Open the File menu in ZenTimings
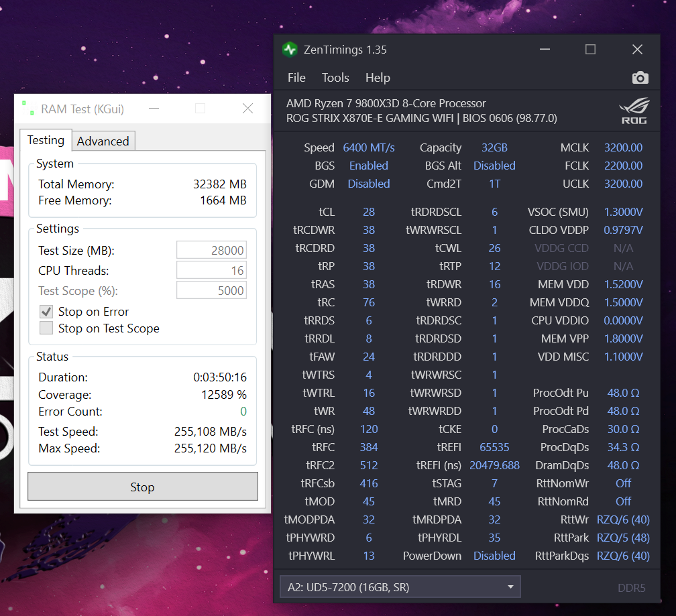Image resolution: width=676 pixels, height=616 pixels. click(296, 78)
